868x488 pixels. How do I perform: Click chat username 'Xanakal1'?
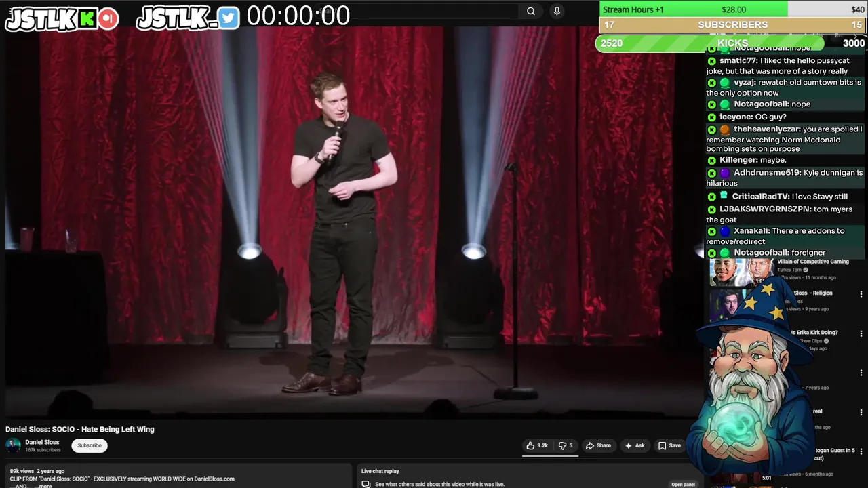(x=751, y=231)
